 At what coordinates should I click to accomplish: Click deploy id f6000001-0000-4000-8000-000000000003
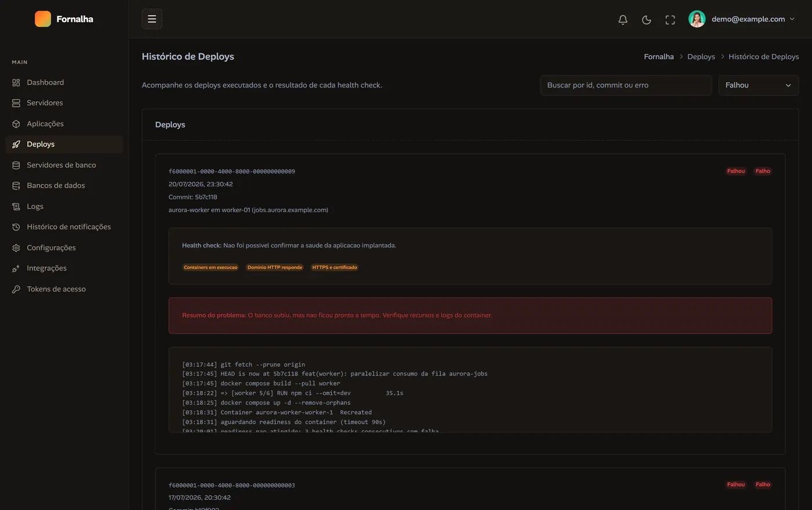232,485
